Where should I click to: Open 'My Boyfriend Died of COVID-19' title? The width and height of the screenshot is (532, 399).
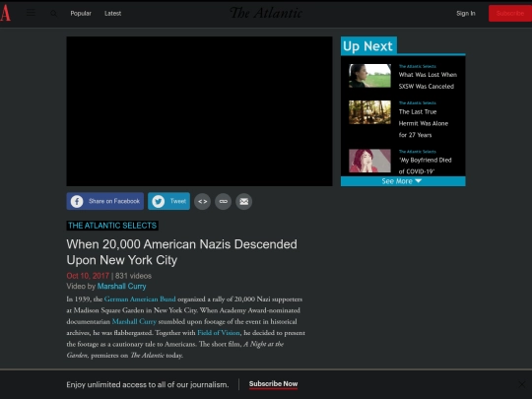pyautogui.click(x=426, y=166)
